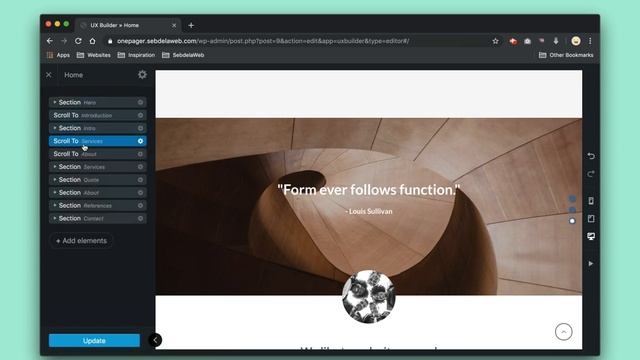Expand the Section Intro tree arrow
Image resolution: width=640 pixels, height=360 pixels.
tap(55, 128)
